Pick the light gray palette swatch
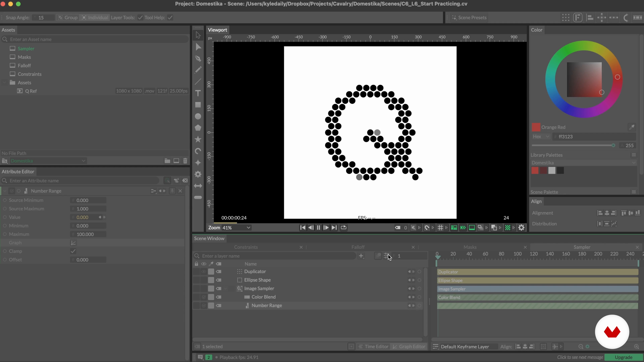 [552, 171]
